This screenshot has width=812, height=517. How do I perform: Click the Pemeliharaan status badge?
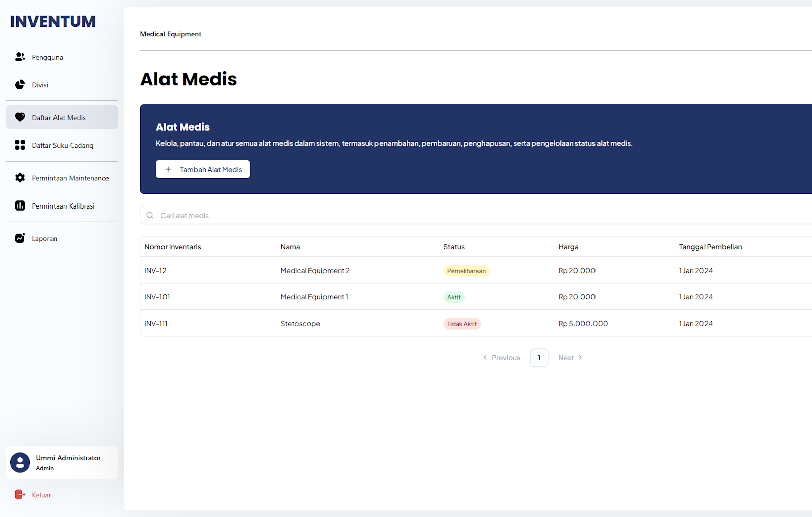coord(466,271)
